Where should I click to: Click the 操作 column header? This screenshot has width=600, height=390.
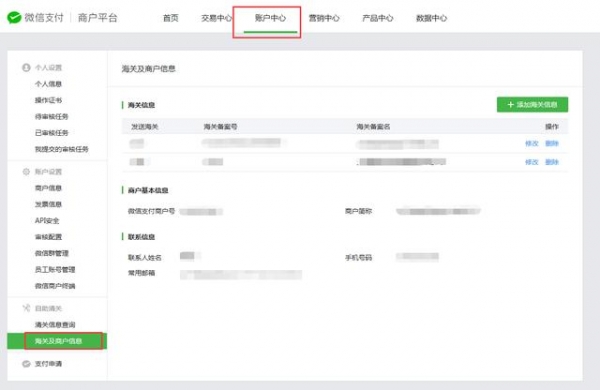point(552,127)
